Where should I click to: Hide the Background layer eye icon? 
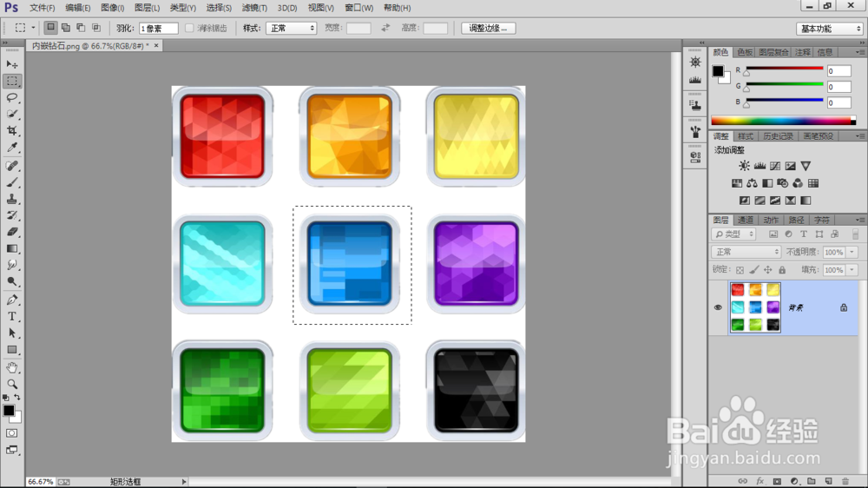coord(718,307)
